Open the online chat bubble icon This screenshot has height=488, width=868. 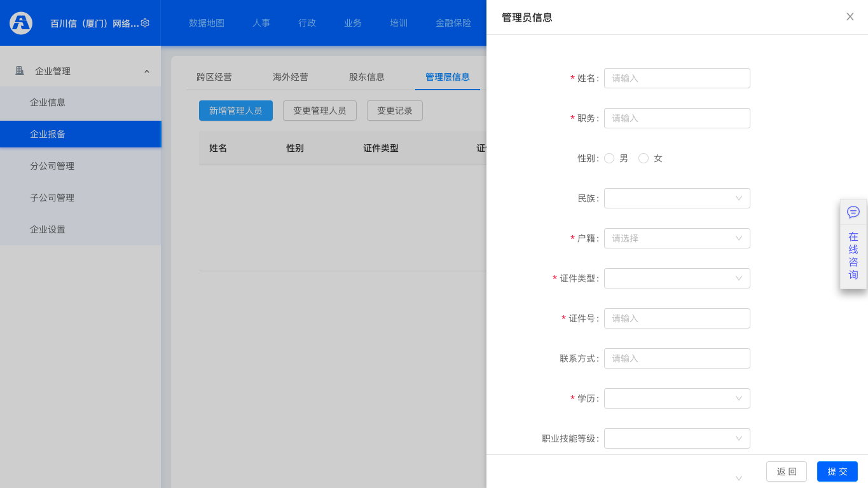853,212
